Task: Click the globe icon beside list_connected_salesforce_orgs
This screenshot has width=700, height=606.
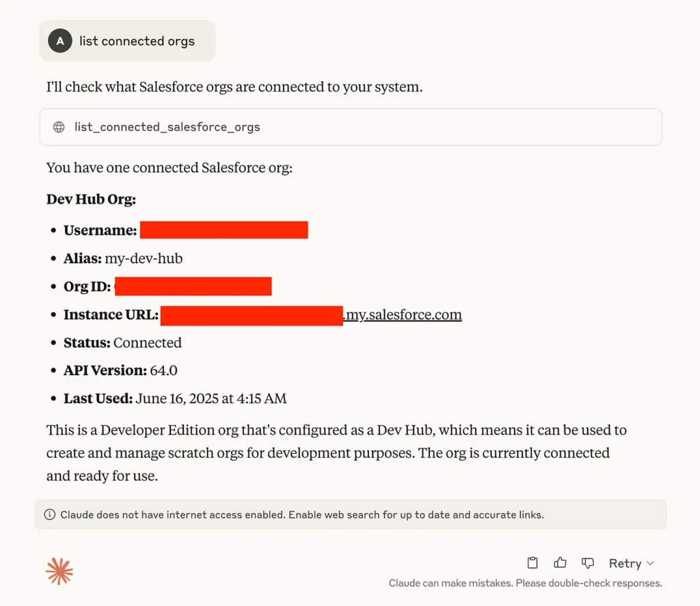Action: point(59,127)
